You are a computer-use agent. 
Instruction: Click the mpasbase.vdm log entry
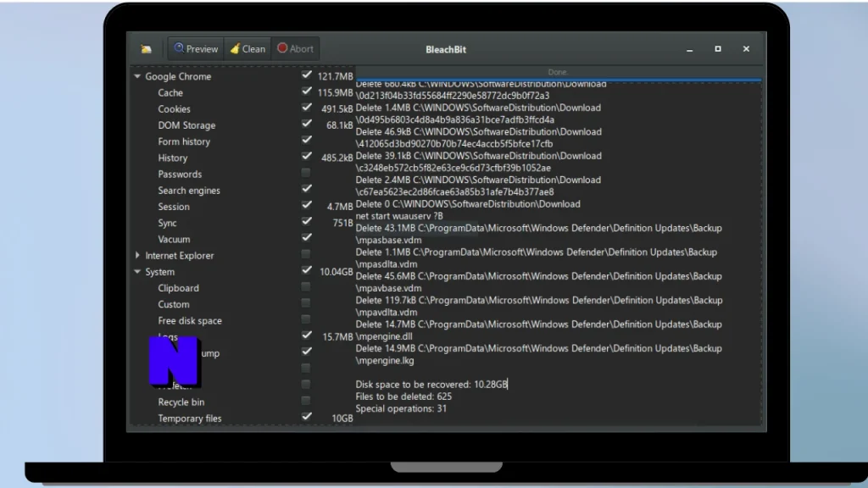click(538, 234)
